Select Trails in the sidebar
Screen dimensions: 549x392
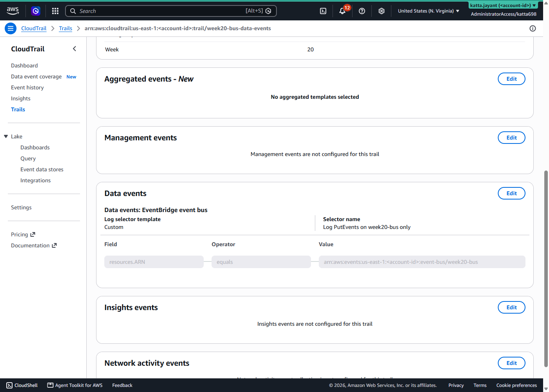18,109
